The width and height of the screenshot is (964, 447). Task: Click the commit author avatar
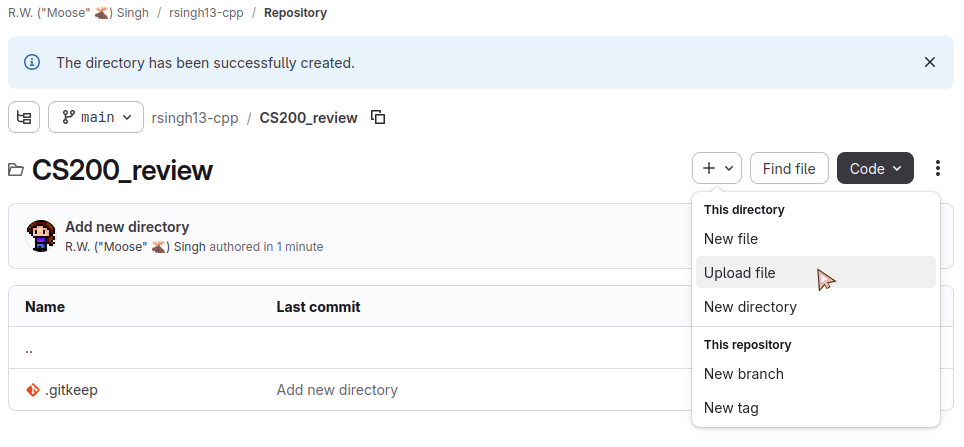[41, 235]
